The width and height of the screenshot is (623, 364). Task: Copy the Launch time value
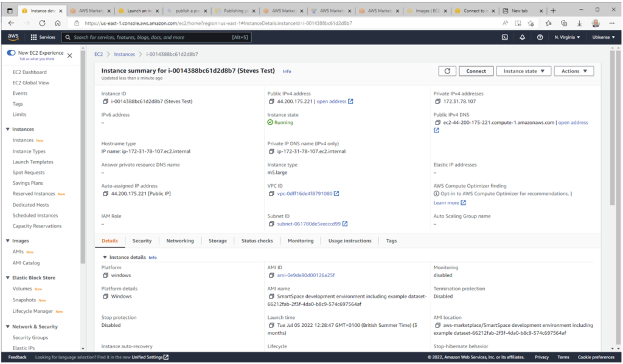[271, 326]
